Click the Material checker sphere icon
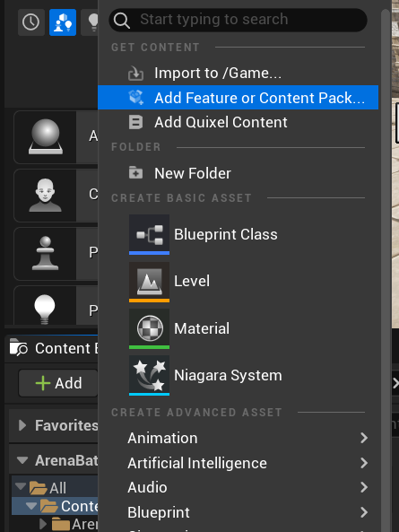Viewport: 399px width, 532px height. pyautogui.click(x=149, y=328)
